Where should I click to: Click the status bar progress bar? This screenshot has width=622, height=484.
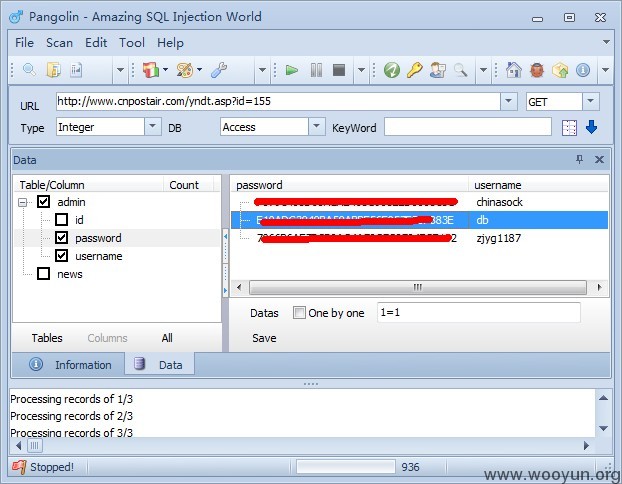[346, 467]
